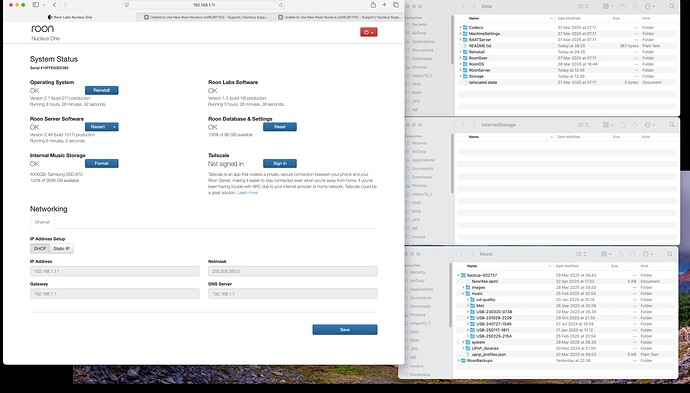The height and width of the screenshot is (393, 690).
Task: Click the Gateway field
Action: 114,294
